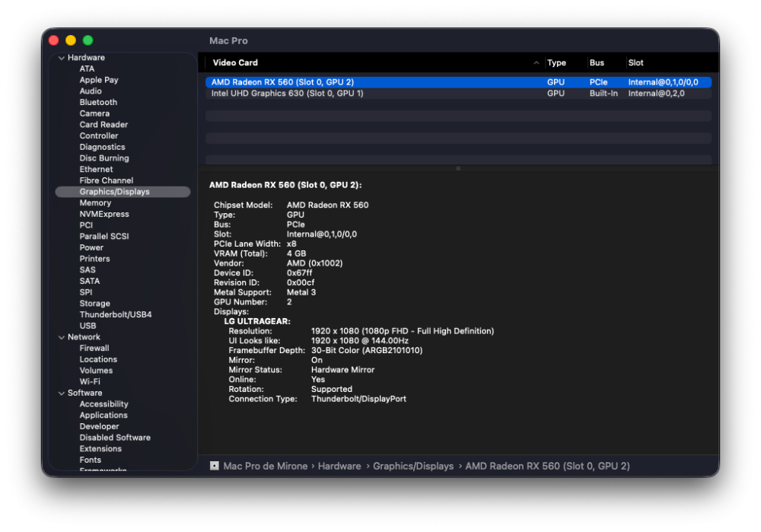Image resolution: width=761 pixels, height=532 pixels.
Task: Click the split-pane divider handle dot
Action: coord(458,168)
